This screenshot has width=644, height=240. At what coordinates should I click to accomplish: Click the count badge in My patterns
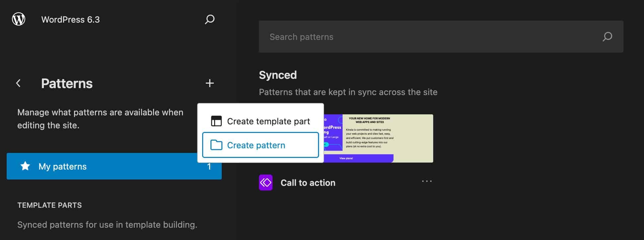click(x=209, y=167)
